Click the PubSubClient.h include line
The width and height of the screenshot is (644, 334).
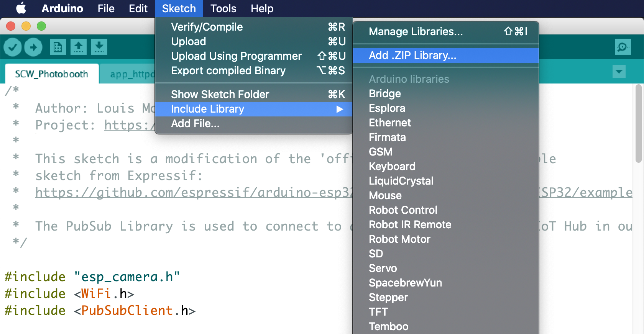100,310
